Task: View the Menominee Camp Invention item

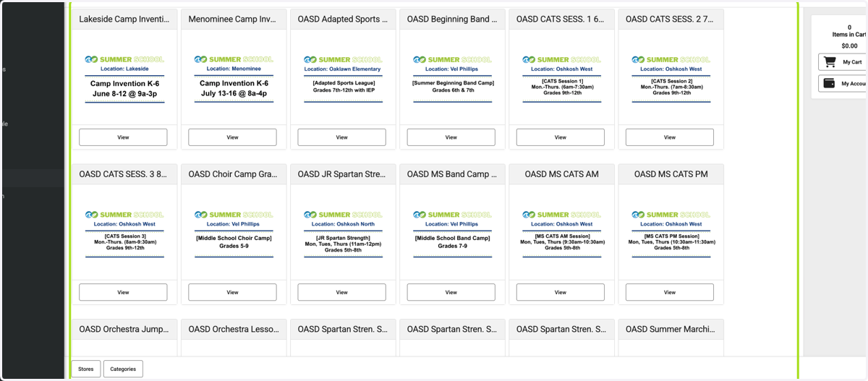Action: 232,137
